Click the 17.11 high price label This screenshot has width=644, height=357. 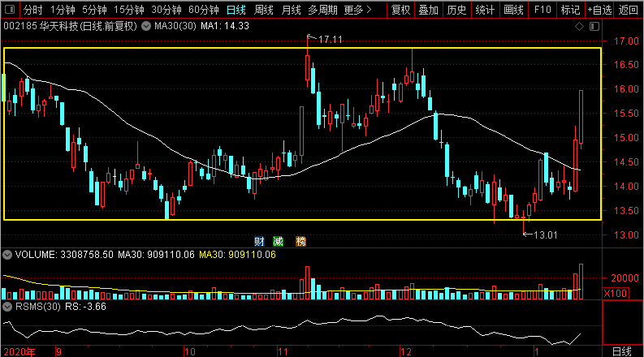point(331,40)
